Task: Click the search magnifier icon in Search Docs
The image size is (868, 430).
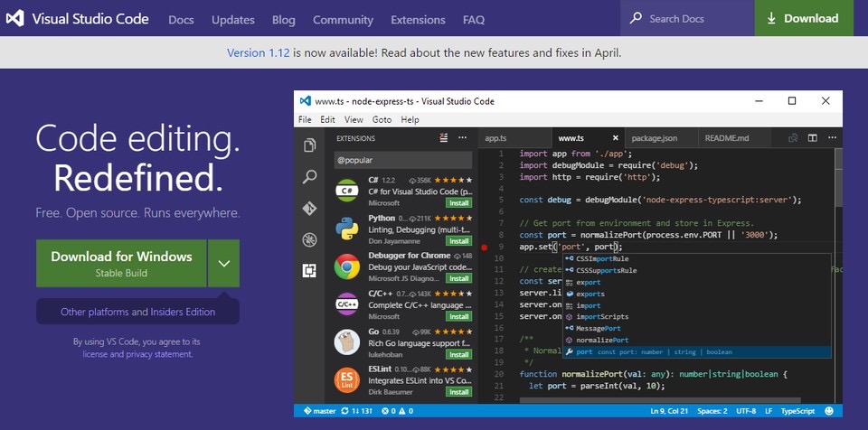Action: point(636,18)
